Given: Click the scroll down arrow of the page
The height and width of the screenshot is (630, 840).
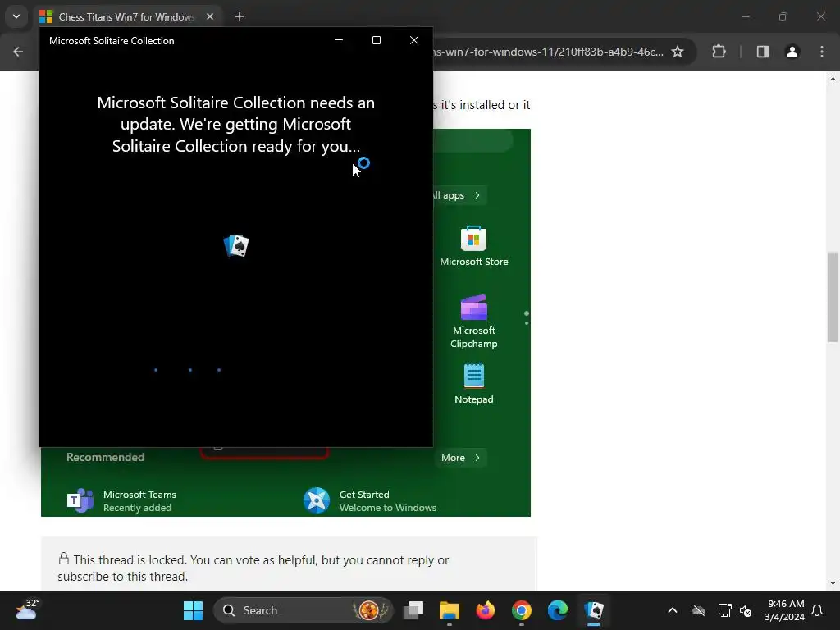Looking at the screenshot, I should pos(833,583).
